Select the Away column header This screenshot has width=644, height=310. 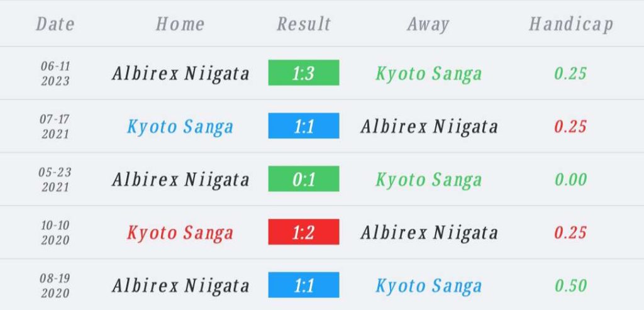coord(428,25)
